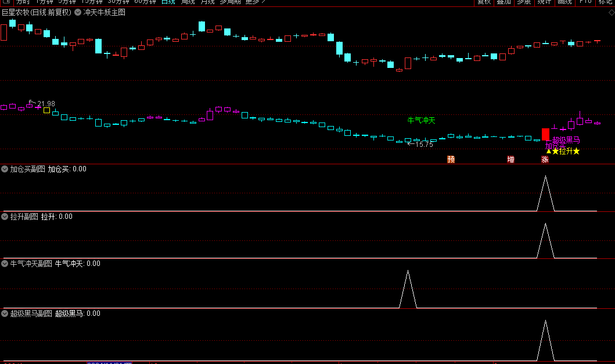615x364 pixels.
Task: Click the yellow star 拉升 signal
Action: tap(565, 152)
